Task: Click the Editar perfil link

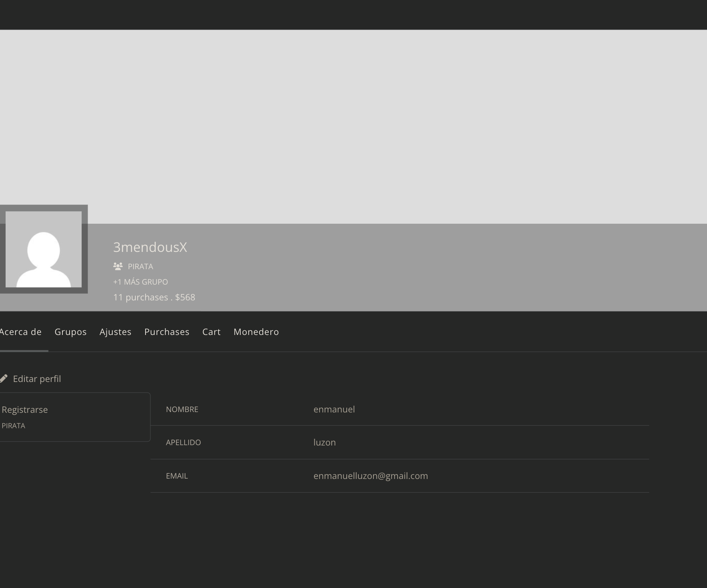Action: coord(37,379)
